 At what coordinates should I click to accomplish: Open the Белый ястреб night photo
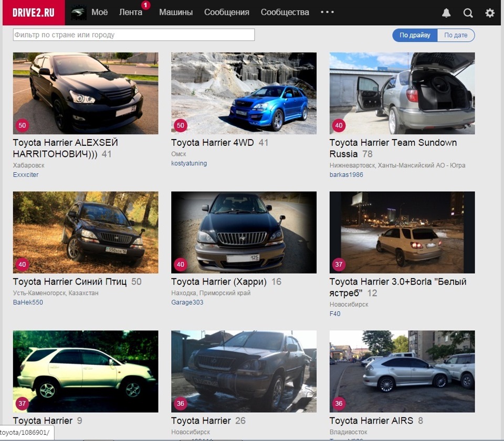pos(402,233)
